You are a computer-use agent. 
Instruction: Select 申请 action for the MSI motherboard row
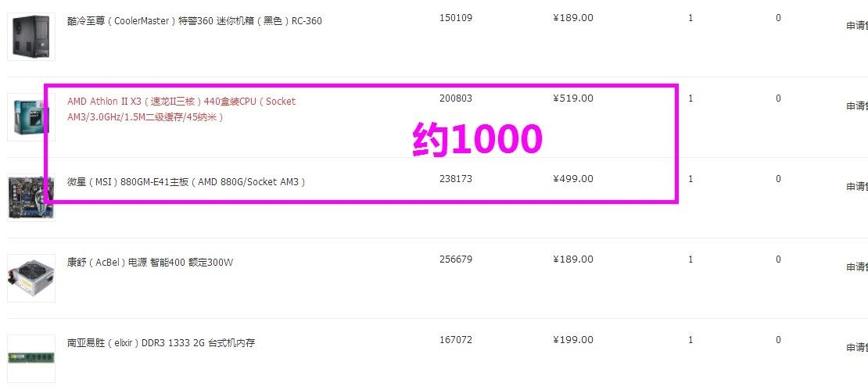(857, 187)
